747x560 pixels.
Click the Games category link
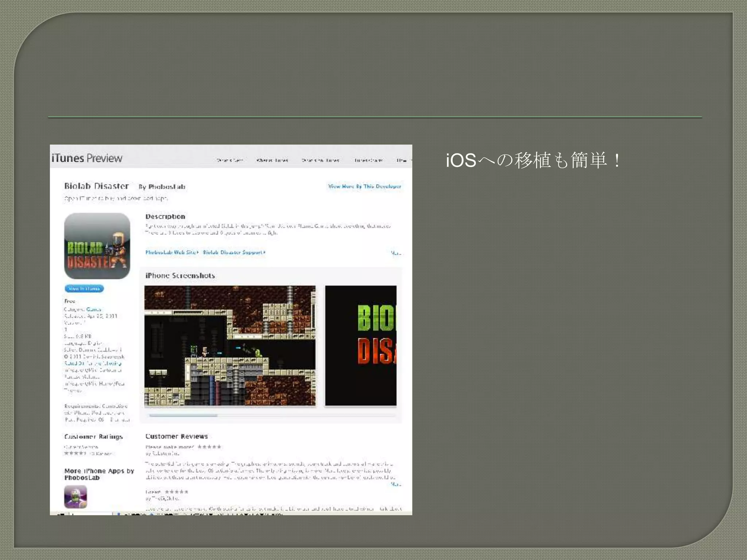[94, 309]
